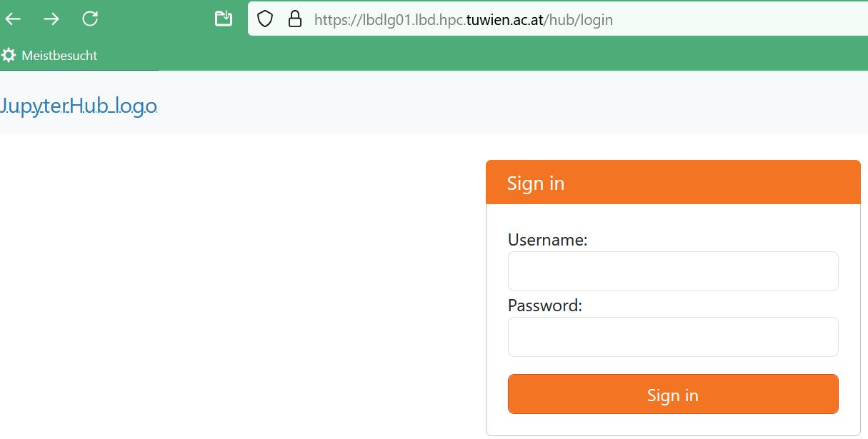Click the orange Sign in button
868x439 pixels.
(x=673, y=394)
